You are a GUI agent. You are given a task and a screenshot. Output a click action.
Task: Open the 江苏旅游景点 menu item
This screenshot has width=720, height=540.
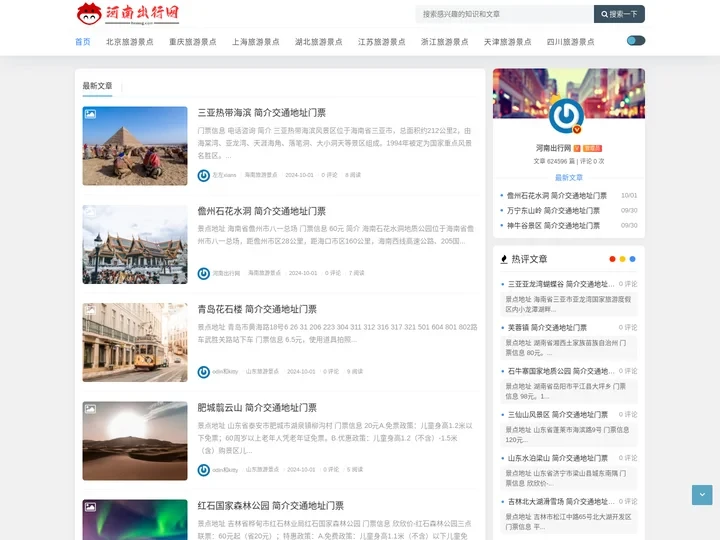coord(381,42)
